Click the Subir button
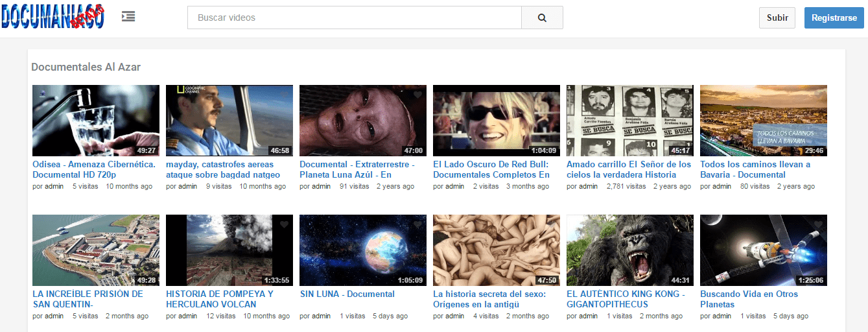The height and width of the screenshot is (332, 868). tap(777, 18)
